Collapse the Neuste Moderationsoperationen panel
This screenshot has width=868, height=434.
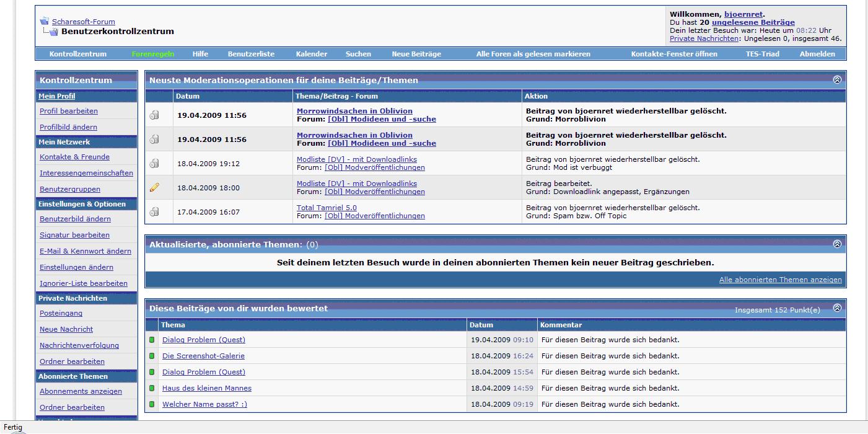pos(837,80)
